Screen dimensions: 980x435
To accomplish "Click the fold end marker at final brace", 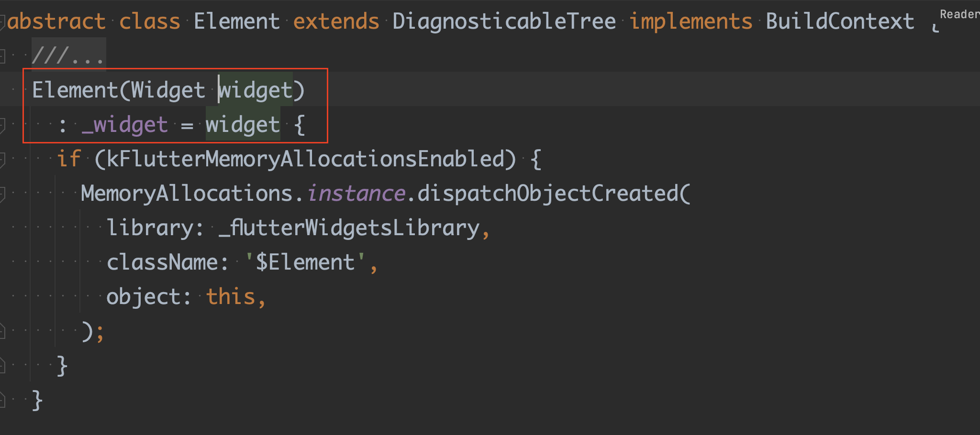I will [x=1, y=399].
